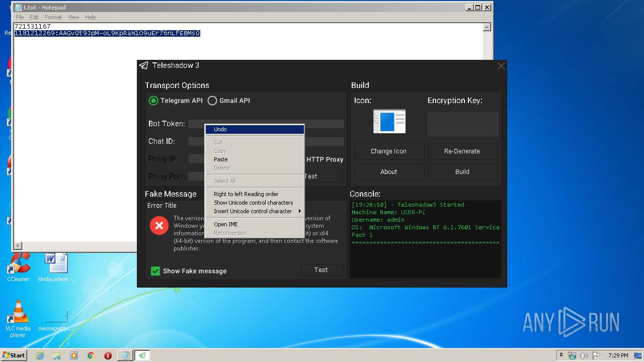Click the Encryption Key field
Viewport: 644px width, 362px height.
pos(463,124)
